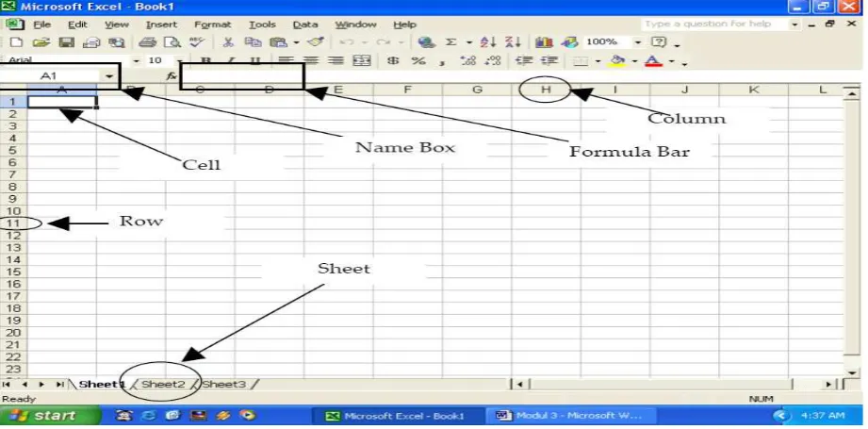
Task: Cut selection with scissors icon
Action: pos(227,42)
